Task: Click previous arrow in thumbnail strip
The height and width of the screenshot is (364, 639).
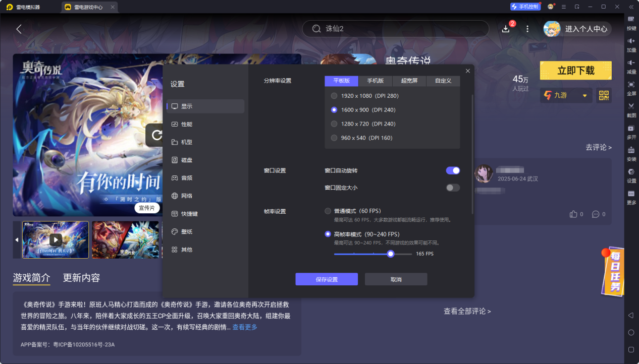Action: coord(17,240)
